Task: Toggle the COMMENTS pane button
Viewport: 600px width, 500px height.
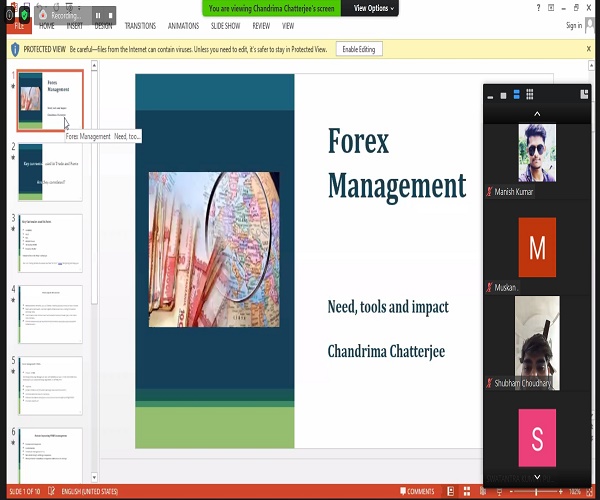Action: point(417,491)
